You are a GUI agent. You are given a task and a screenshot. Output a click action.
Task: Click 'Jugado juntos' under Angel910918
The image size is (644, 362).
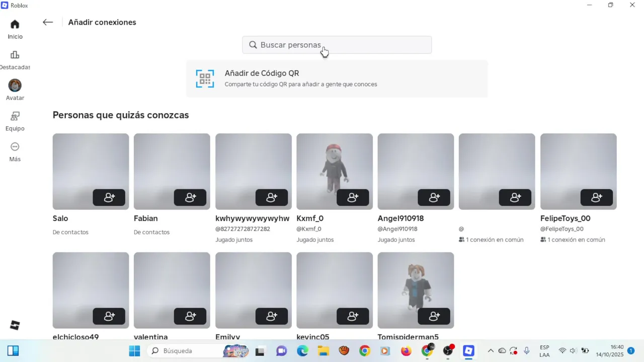coord(396,240)
